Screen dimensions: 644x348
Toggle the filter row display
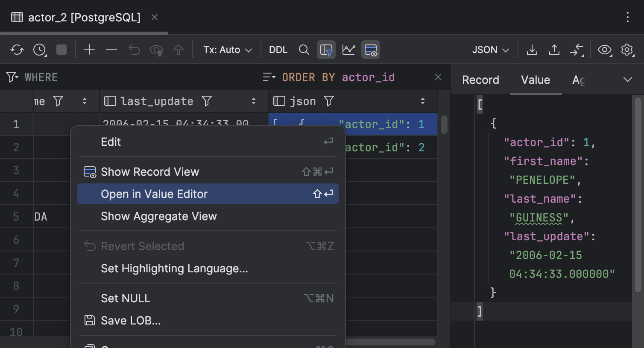point(326,50)
